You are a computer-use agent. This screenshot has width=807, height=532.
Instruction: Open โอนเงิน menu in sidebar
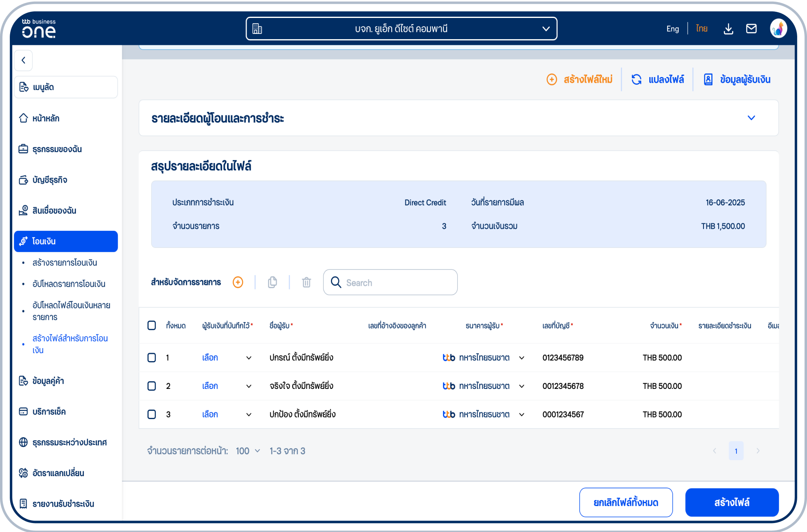(66, 241)
